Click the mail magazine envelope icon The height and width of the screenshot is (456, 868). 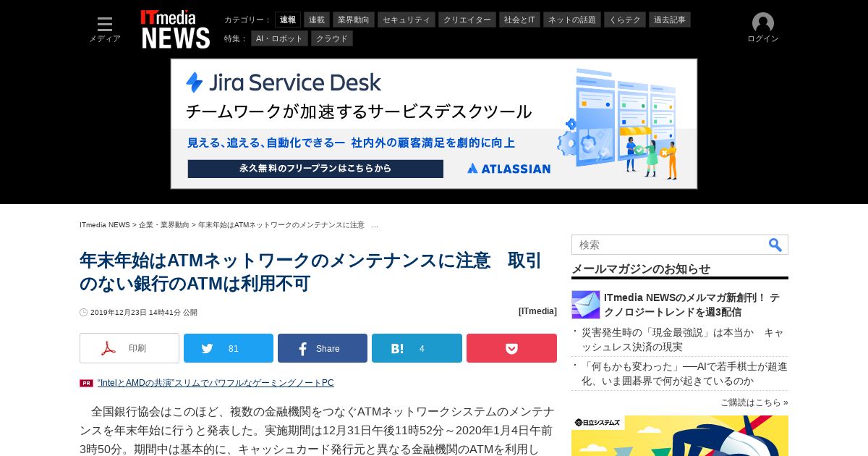click(586, 305)
